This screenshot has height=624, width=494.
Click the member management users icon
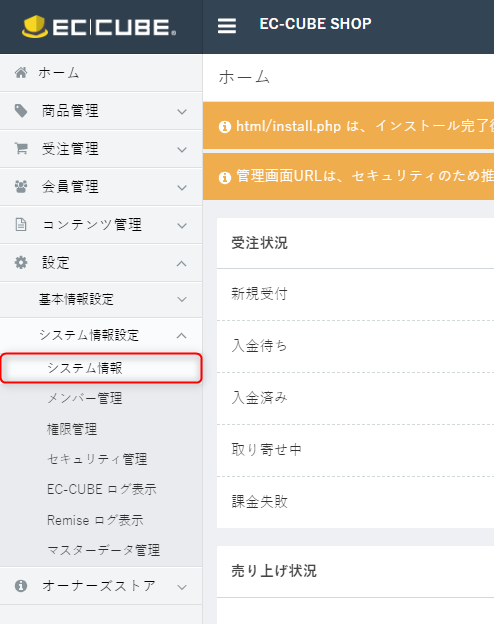tap(21, 186)
